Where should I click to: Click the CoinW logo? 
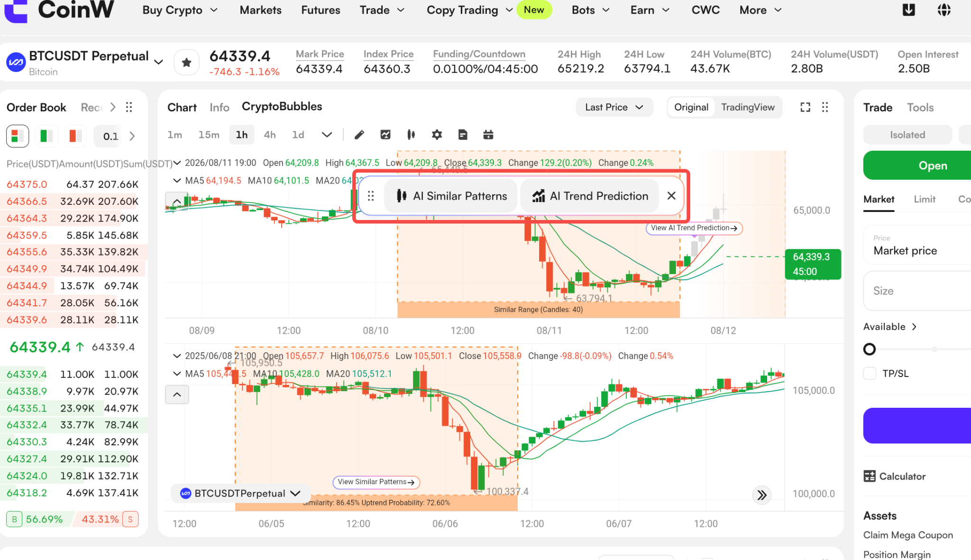[x=59, y=10]
